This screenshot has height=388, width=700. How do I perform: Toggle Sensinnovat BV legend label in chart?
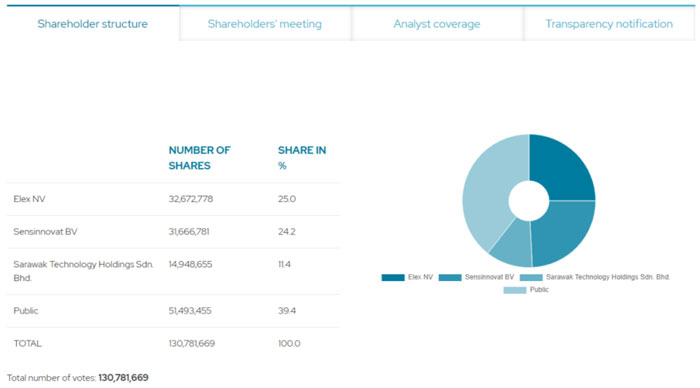click(489, 277)
